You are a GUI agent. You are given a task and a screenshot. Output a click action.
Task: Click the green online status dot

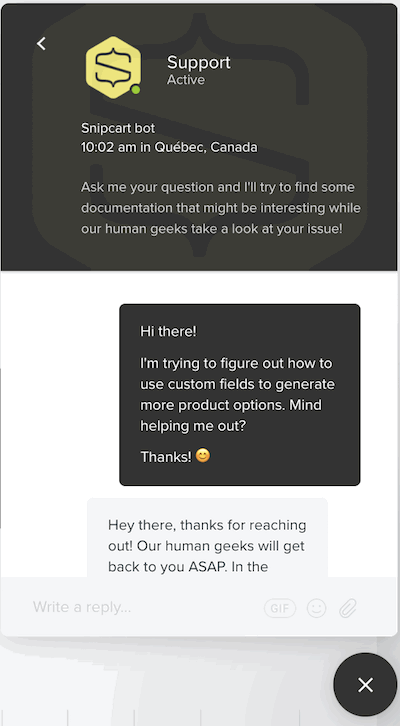(x=135, y=90)
